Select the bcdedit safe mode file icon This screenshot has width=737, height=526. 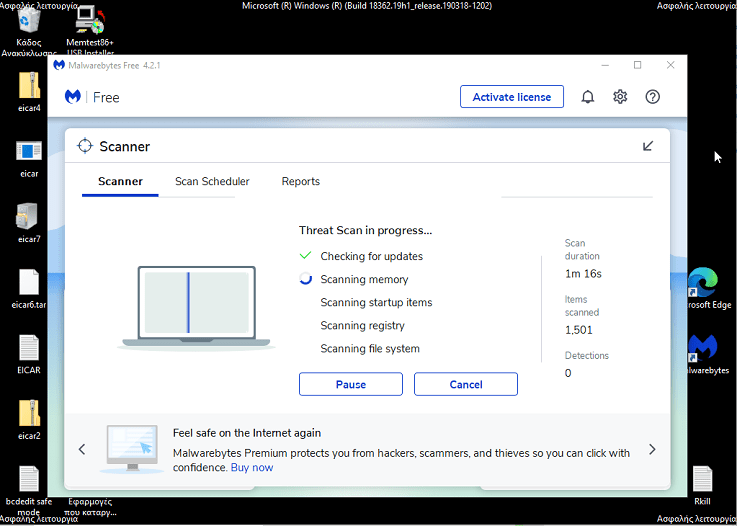coord(29,489)
